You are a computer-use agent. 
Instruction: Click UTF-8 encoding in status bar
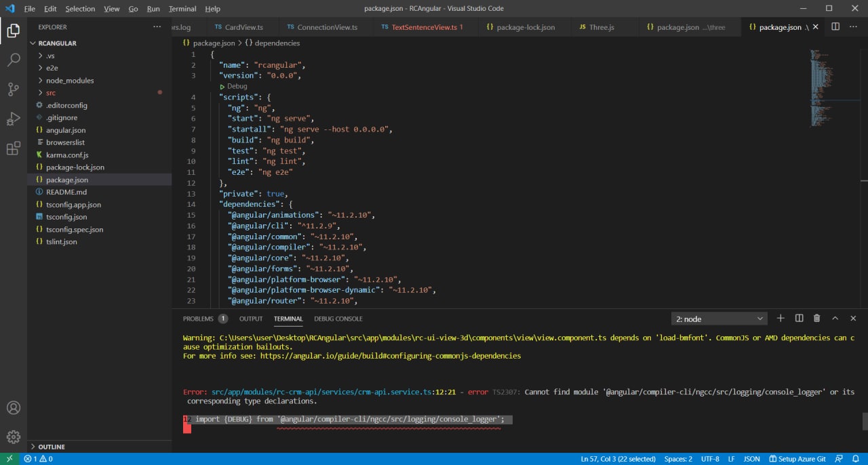[710, 459]
